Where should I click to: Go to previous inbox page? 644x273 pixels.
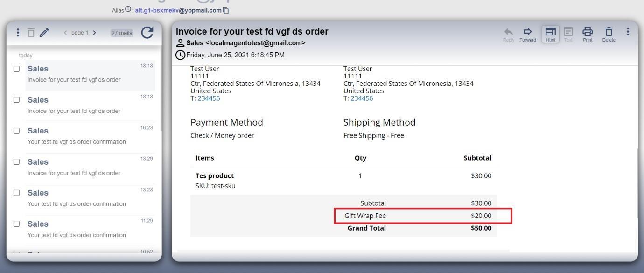(x=65, y=33)
